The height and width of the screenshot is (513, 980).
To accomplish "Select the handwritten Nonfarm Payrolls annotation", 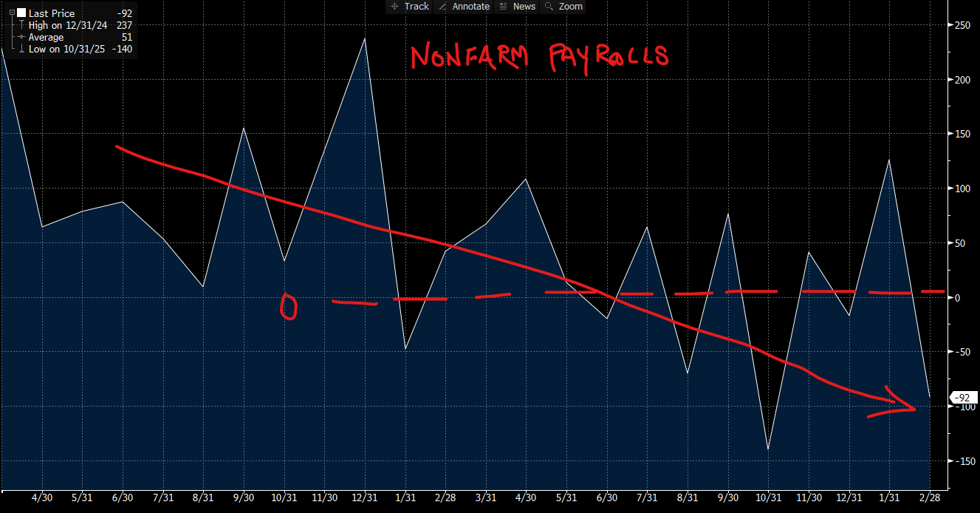I will [539, 57].
